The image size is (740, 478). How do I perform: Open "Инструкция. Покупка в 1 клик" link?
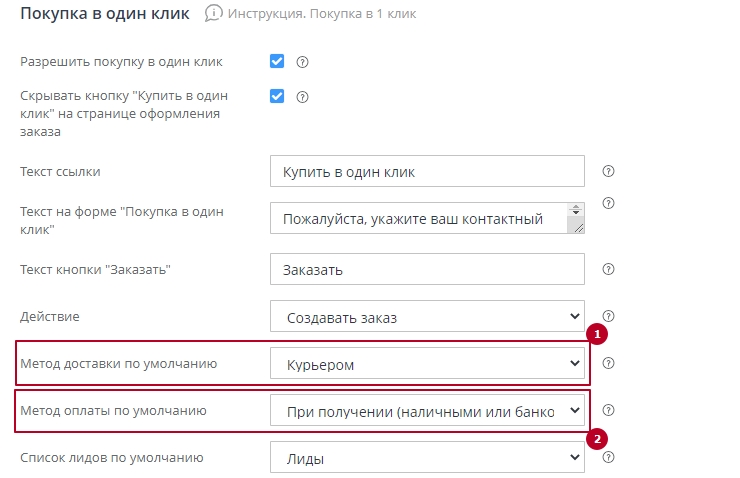click(x=322, y=14)
